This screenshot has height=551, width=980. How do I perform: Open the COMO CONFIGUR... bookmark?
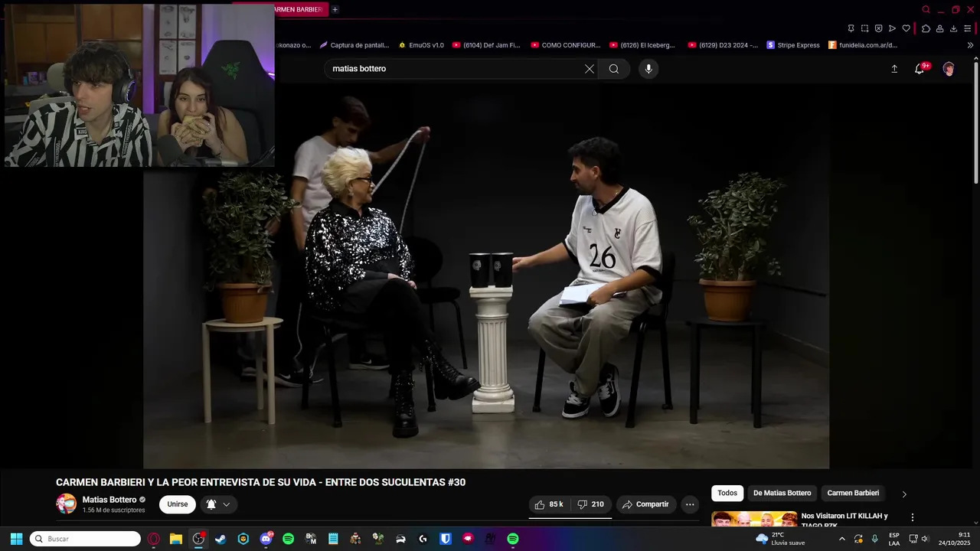[x=566, y=45]
